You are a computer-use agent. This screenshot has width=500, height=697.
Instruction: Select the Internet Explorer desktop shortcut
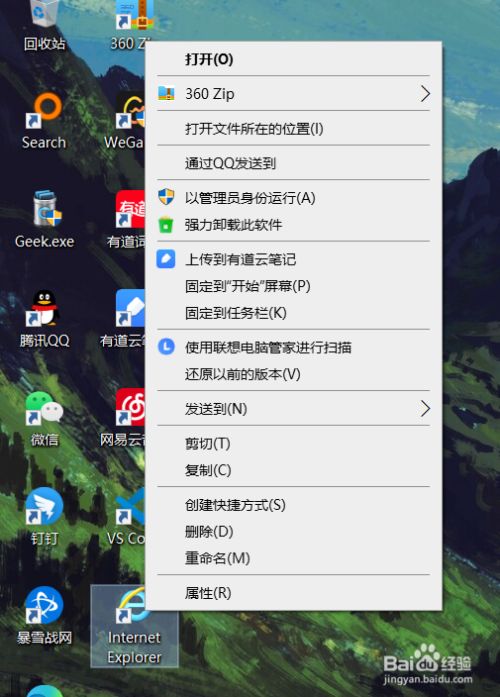pos(134,626)
